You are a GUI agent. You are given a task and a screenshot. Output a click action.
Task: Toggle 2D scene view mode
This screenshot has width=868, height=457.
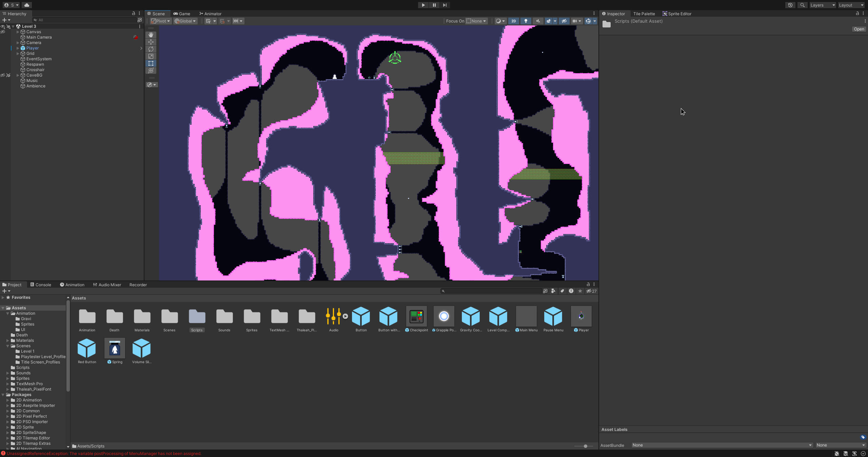coord(514,21)
